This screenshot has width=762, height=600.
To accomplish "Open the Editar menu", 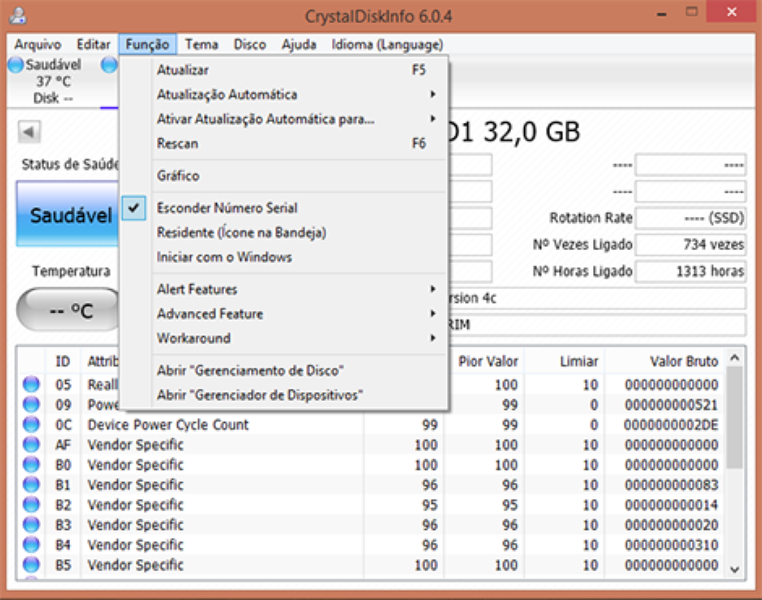I will [93, 45].
